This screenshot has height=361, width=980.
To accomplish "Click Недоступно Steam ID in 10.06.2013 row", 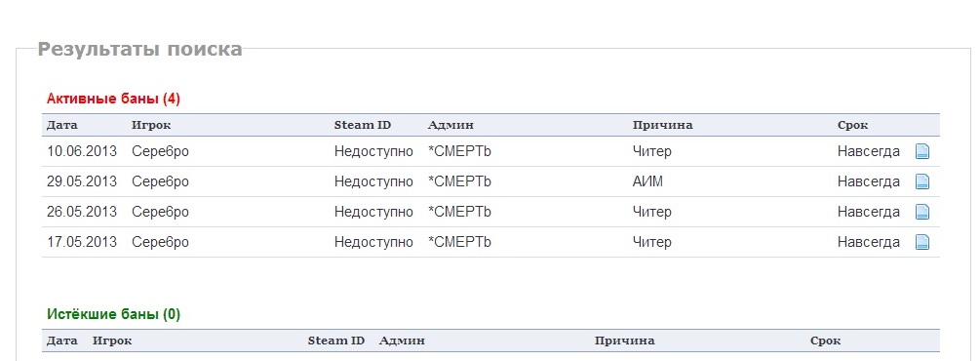I will tap(373, 151).
